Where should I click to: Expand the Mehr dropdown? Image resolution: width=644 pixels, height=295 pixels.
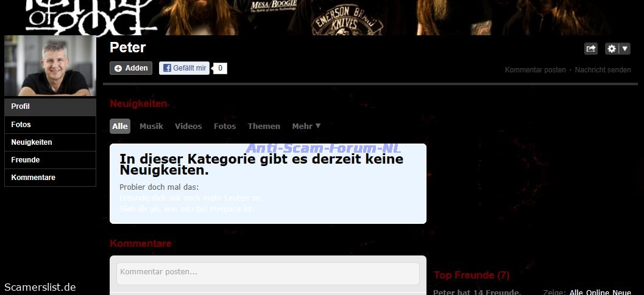[306, 127]
